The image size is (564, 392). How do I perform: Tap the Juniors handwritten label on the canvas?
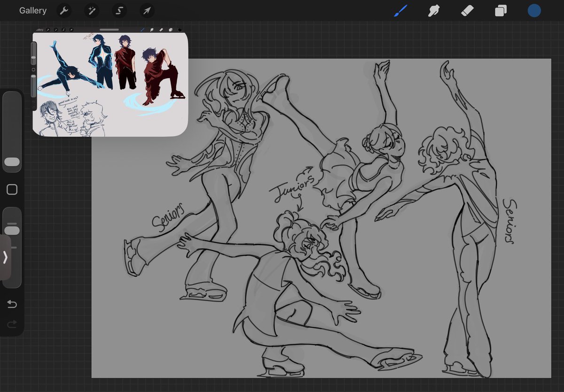point(292,187)
